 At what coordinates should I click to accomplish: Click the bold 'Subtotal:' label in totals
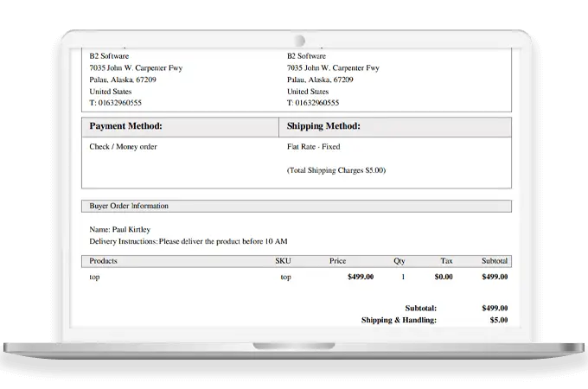(421, 309)
